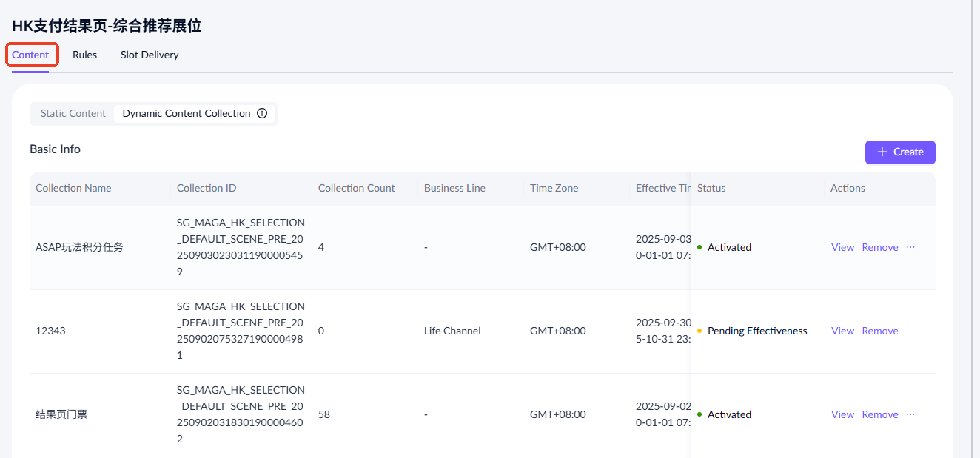Remove the ASAP玩法积分任务 collection

pos(880,247)
